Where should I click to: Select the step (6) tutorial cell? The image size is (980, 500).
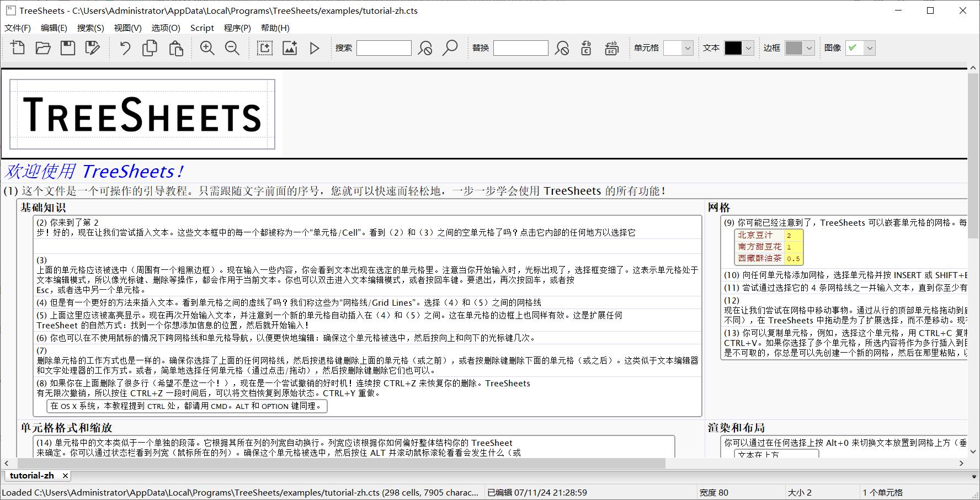[367, 338]
